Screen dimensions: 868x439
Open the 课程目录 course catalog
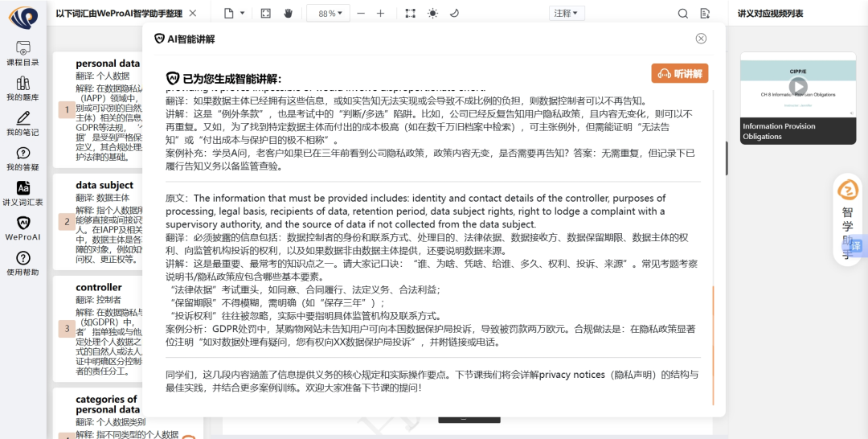point(23,53)
